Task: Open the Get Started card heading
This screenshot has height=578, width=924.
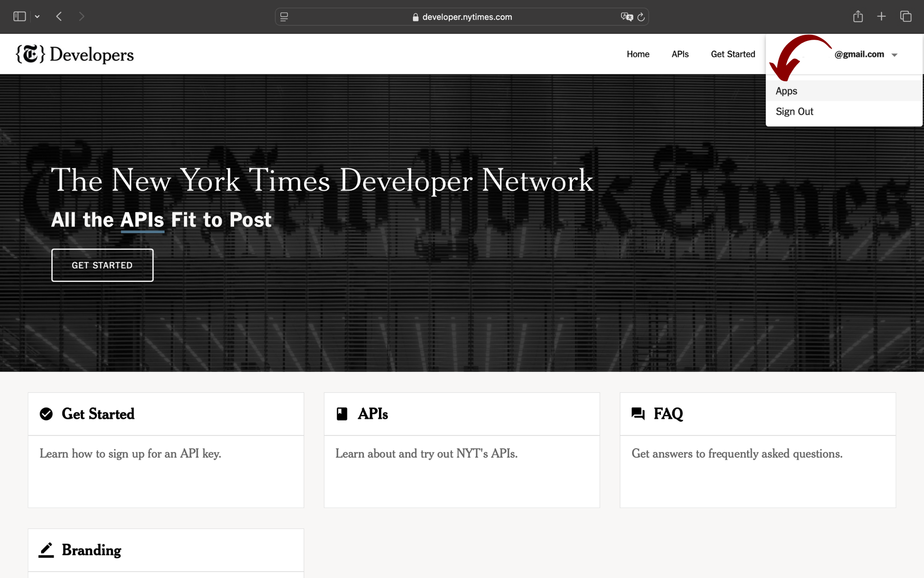Action: coord(98,414)
